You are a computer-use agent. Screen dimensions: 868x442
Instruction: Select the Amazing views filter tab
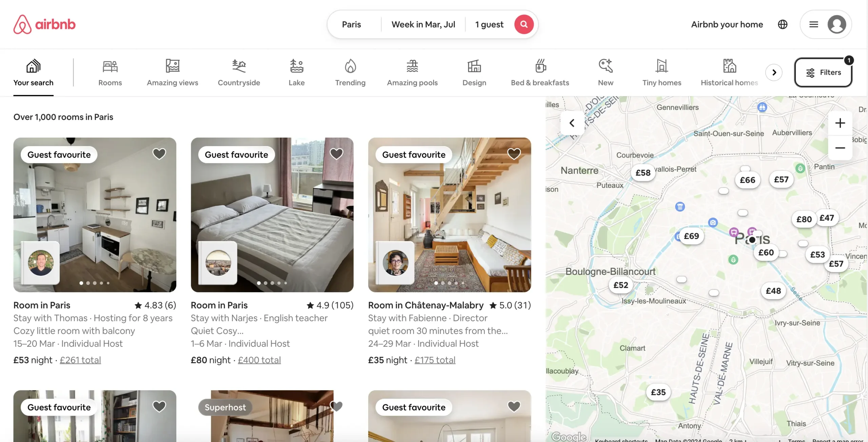point(173,72)
